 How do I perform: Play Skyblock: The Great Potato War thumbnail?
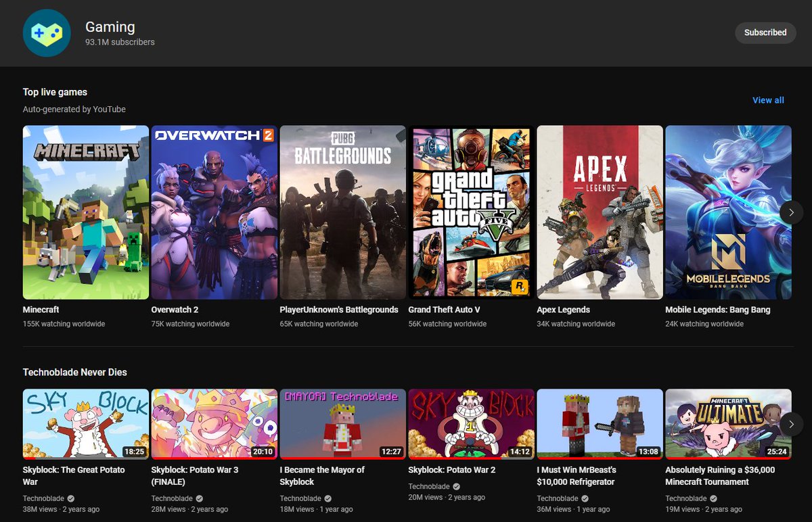pyautogui.click(x=86, y=424)
